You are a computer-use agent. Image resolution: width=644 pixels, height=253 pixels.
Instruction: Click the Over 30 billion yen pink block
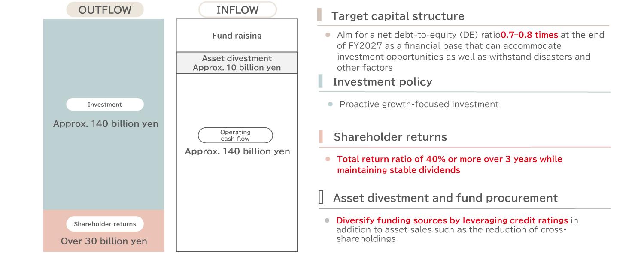(103, 231)
